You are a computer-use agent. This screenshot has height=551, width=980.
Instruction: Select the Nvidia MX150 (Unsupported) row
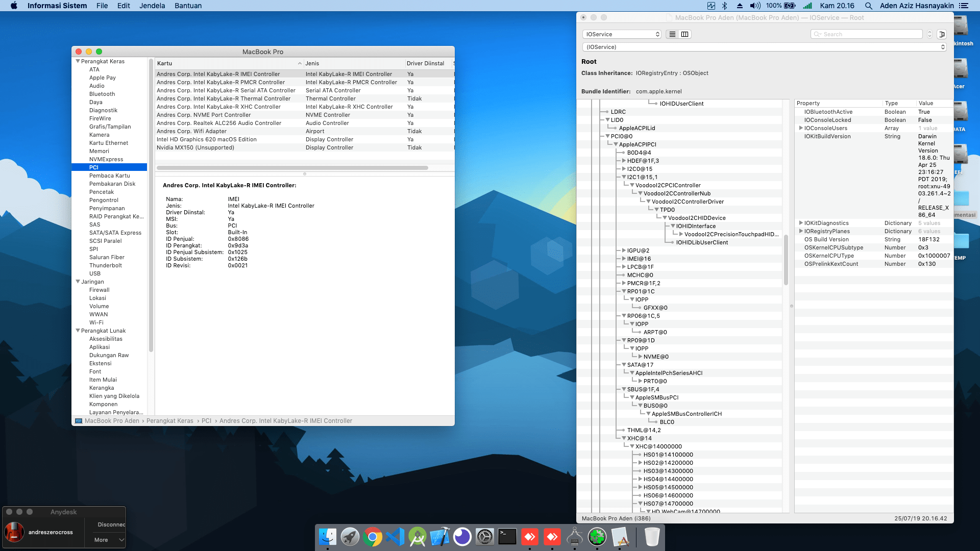[x=304, y=147]
